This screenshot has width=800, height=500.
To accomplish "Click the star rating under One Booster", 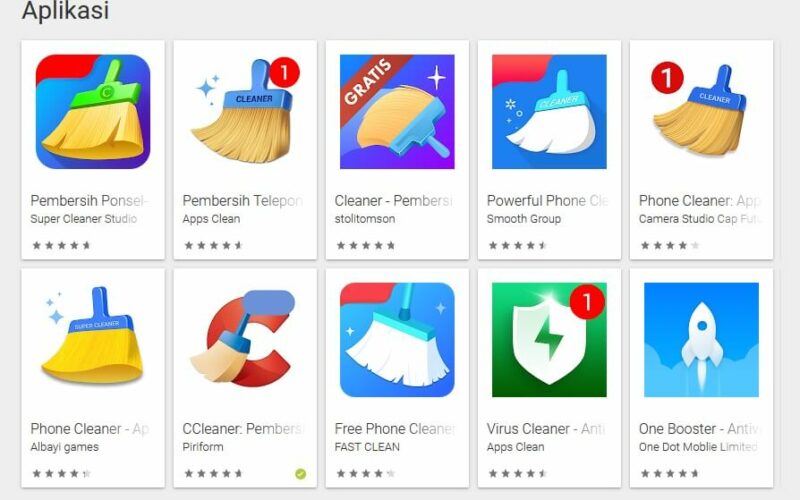I will [x=669, y=473].
